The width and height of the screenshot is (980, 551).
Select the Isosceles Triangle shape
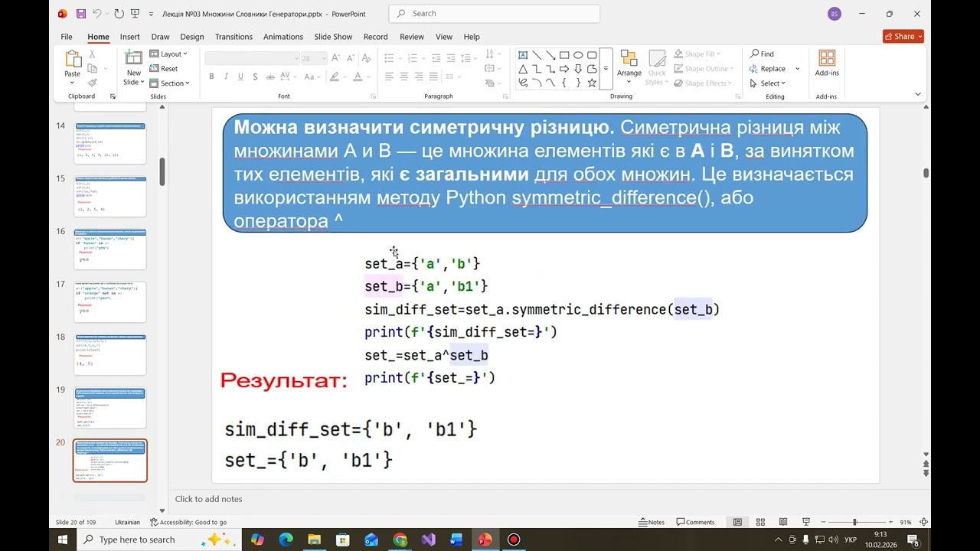[x=523, y=69]
